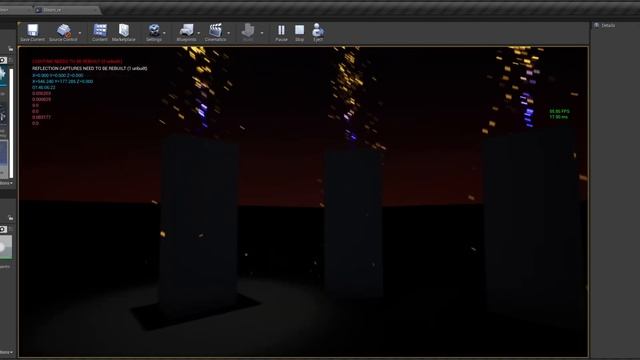
Task: Expand the Blueprints dropdown arrow
Action: click(199, 33)
